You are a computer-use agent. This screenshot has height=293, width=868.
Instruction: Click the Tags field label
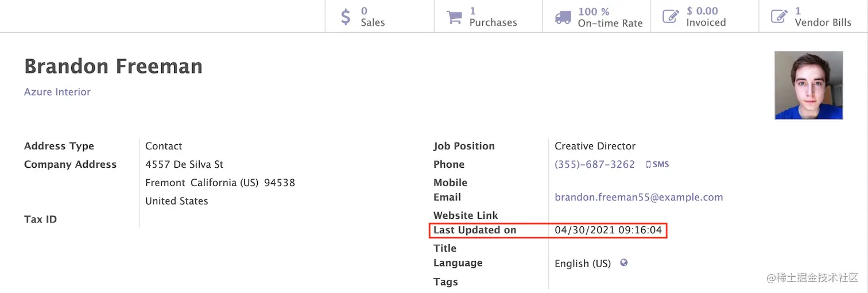[445, 282]
